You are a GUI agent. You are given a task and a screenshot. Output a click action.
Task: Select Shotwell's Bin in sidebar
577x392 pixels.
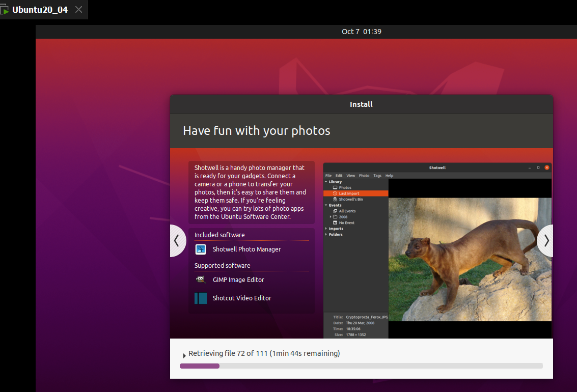[x=351, y=200]
